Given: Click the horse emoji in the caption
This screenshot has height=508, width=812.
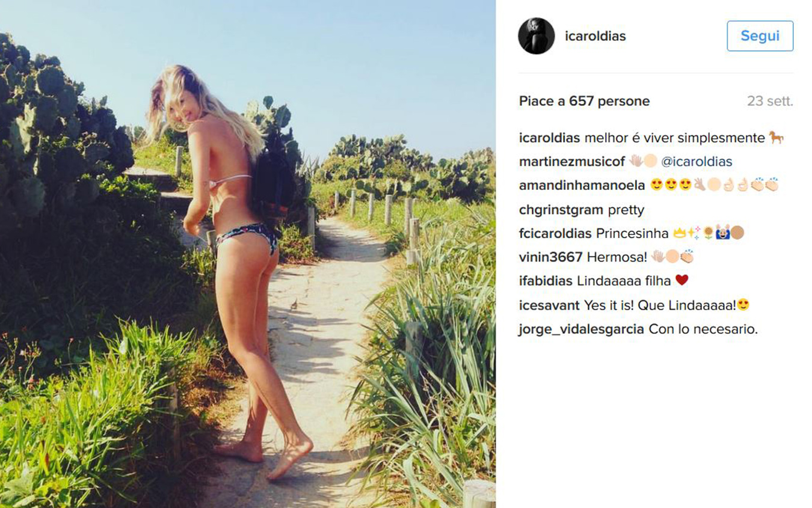Looking at the screenshot, I should [776, 138].
